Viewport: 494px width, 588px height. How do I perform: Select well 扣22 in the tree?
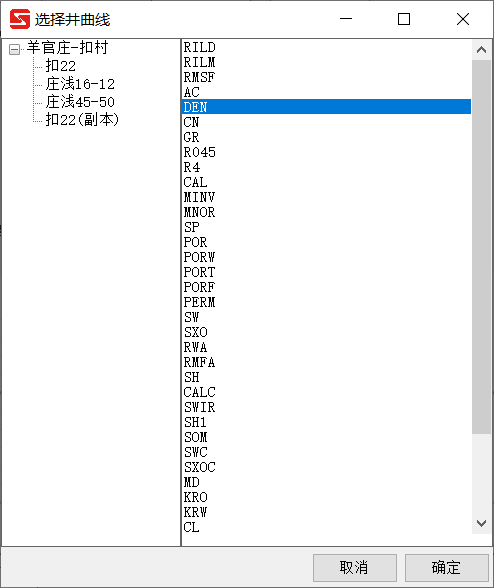click(x=60, y=66)
